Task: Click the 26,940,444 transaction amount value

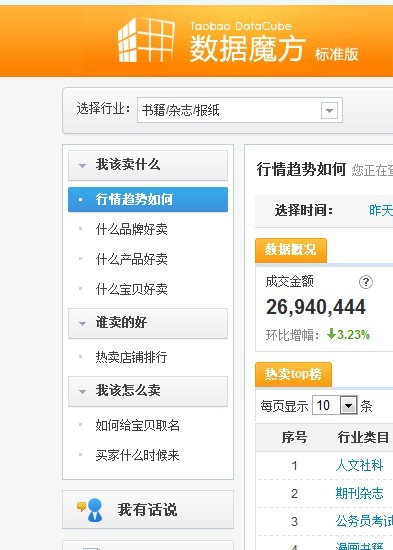Action: 316,307
